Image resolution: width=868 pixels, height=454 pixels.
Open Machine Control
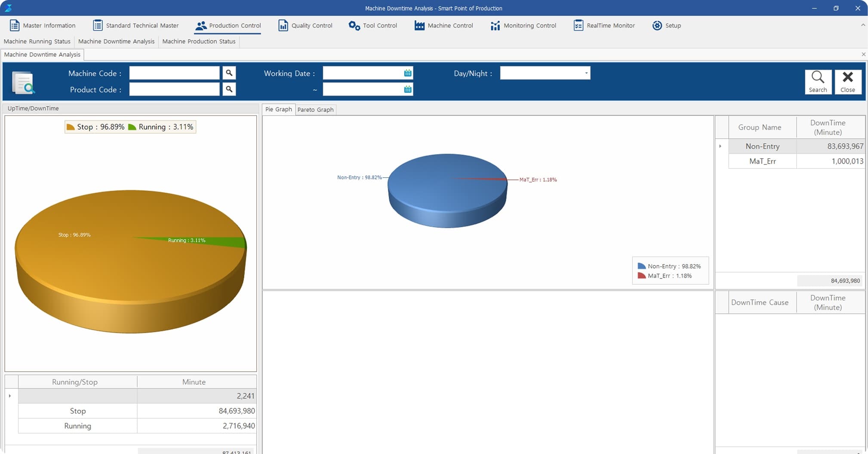point(443,25)
